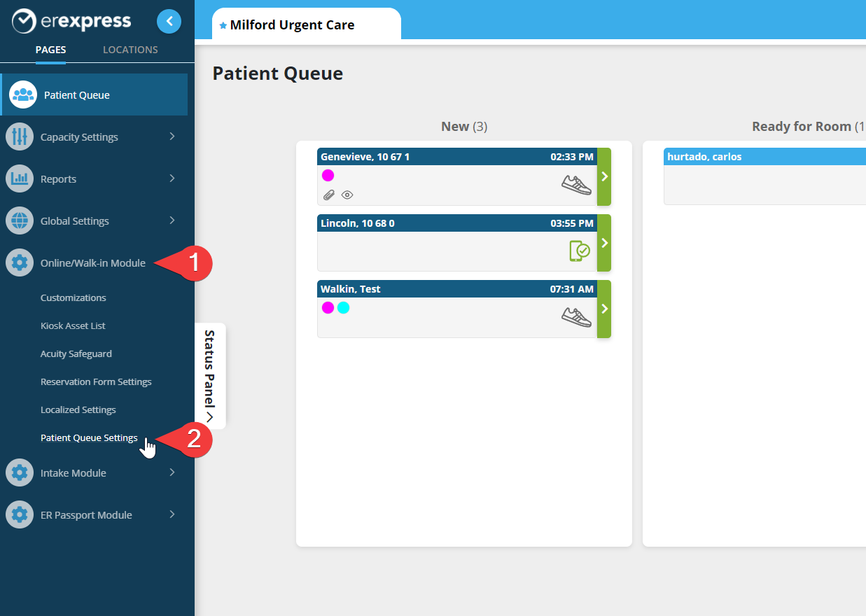The image size is (866, 616).
Task: Select the Milford Urgent Care tab
Action: pos(306,25)
